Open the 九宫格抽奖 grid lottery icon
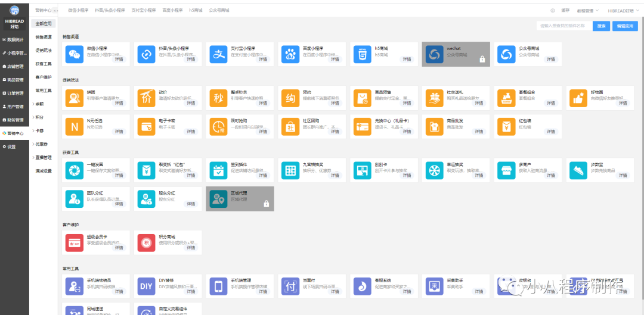644x315 pixels. 290,170
